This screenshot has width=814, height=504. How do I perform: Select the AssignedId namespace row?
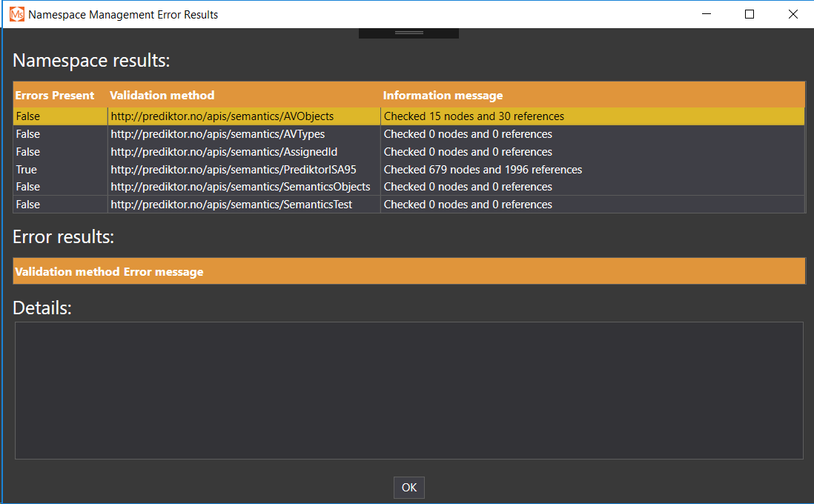tap(224, 152)
